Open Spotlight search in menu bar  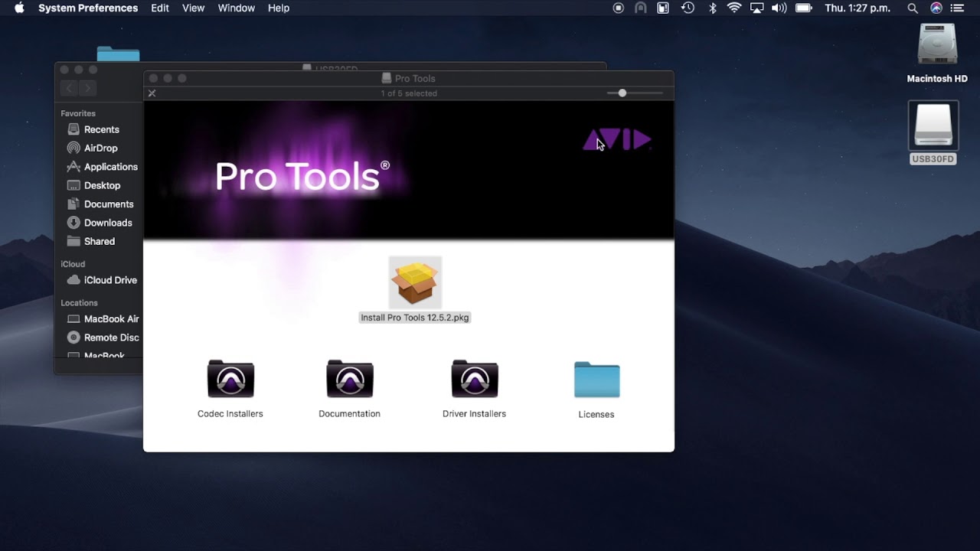[x=913, y=8]
